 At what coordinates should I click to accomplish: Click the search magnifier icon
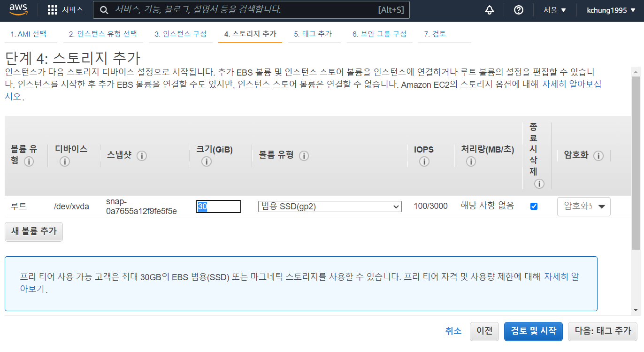(105, 10)
